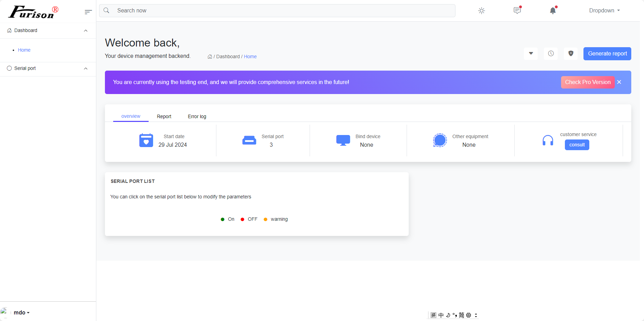This screenshot has height=321, width=644.
Task: Click the Bind device monitor icon
Action: [x=343, y=141]
